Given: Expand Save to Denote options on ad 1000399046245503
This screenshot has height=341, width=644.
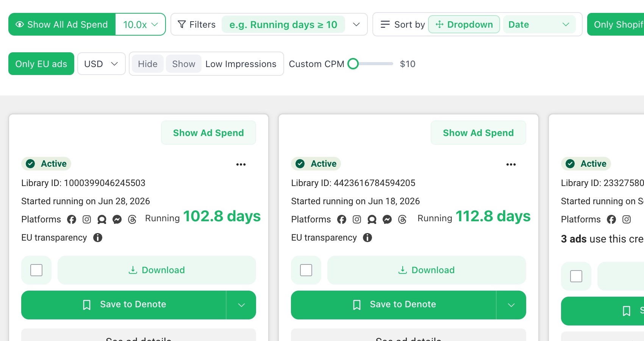Looking at the screenshot, I should (241, 305).
